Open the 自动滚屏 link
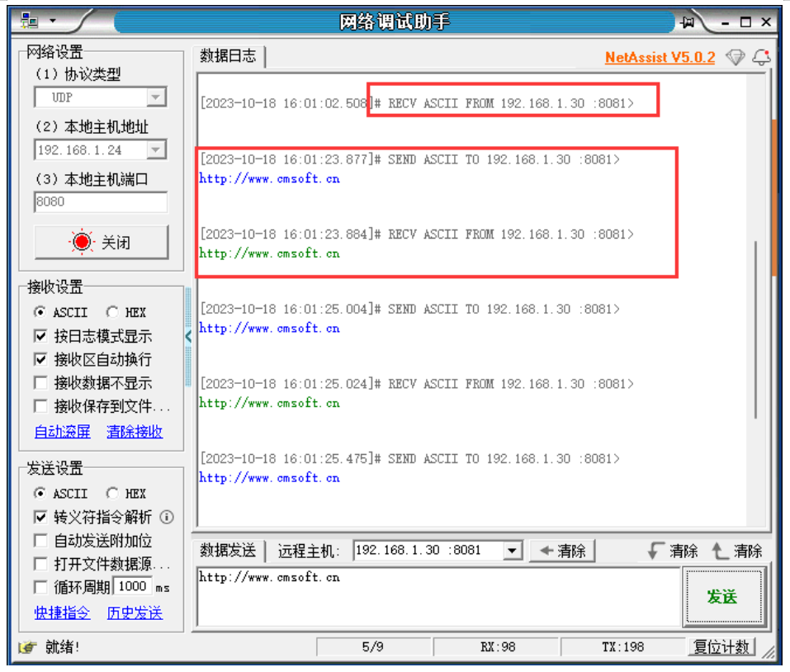This screenshot has height=672, width=790. 63,432
